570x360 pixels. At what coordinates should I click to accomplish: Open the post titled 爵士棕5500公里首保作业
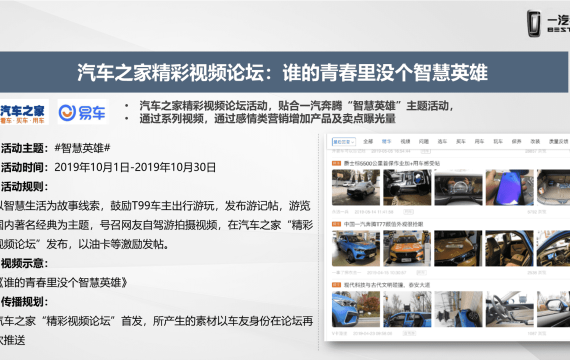point(392,163)
